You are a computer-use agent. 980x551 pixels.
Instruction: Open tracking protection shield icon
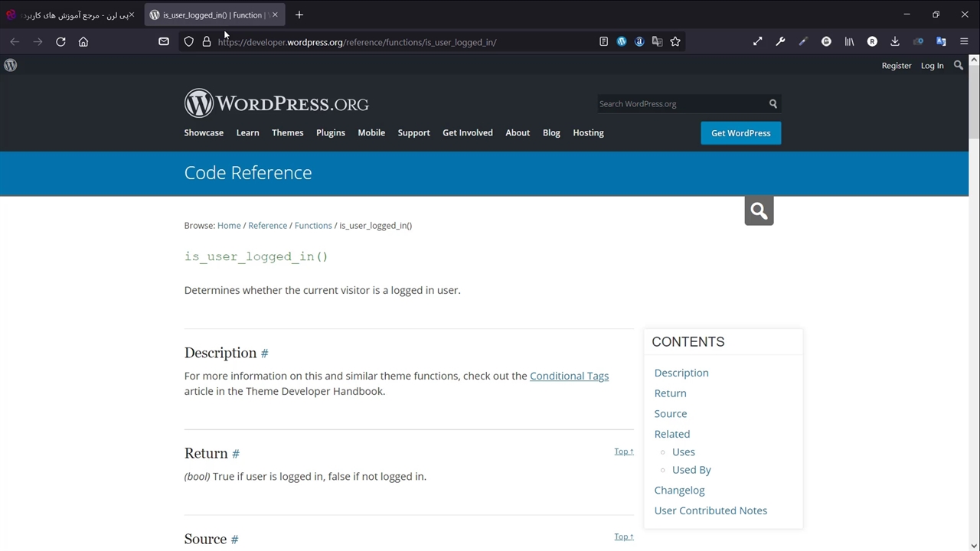188,42
